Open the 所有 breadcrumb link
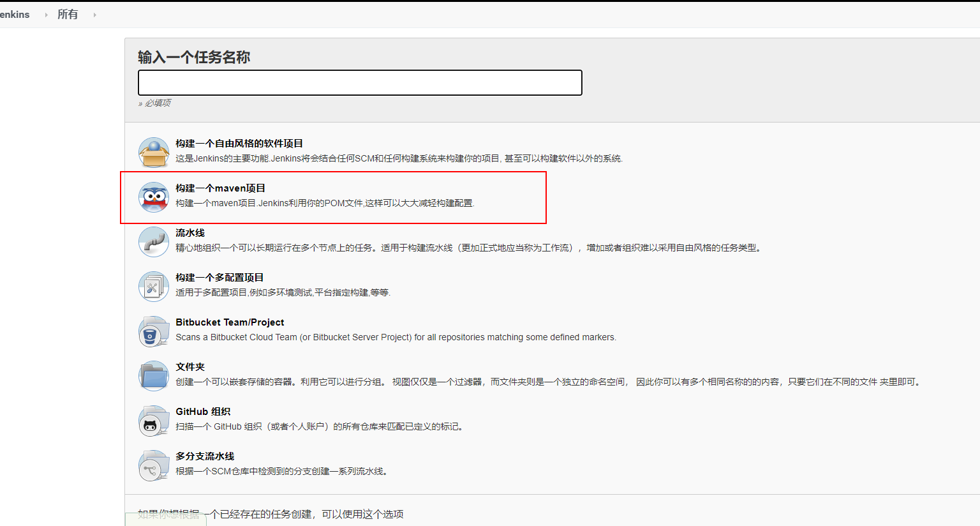The image size is (980, 526). tap(68, 14)
